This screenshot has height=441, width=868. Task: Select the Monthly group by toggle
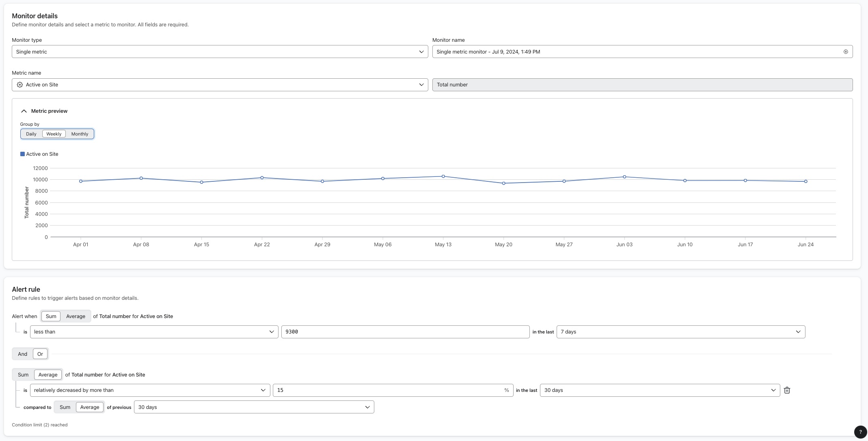pyautogui.click(x=79, y=134)
